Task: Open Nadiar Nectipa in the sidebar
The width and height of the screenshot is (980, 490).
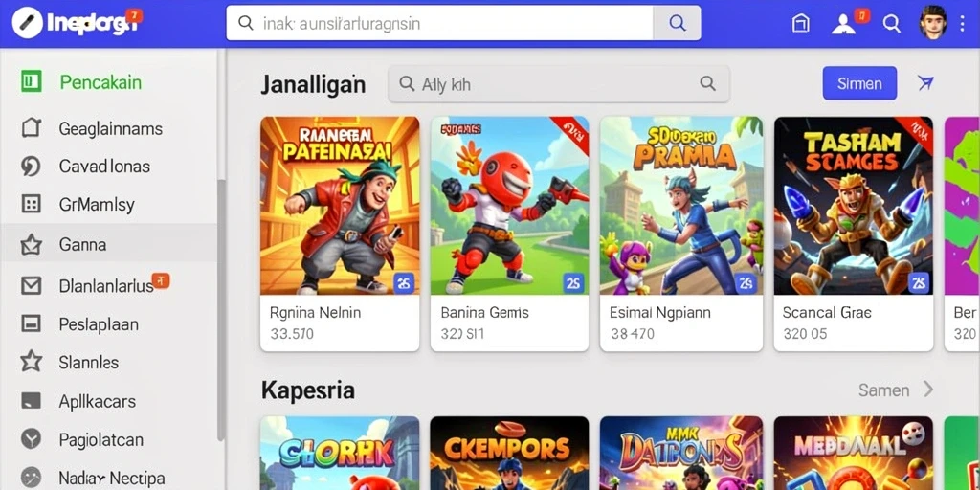Action: 109,479
